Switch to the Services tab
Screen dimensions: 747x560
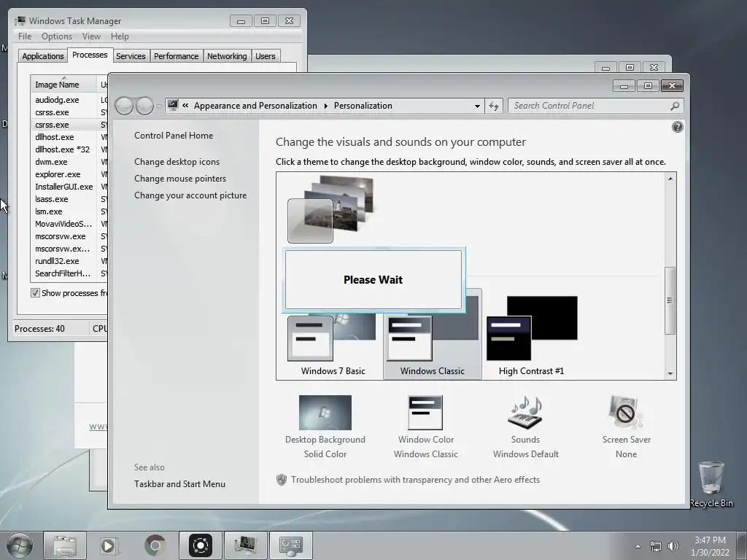pos(131,55)
